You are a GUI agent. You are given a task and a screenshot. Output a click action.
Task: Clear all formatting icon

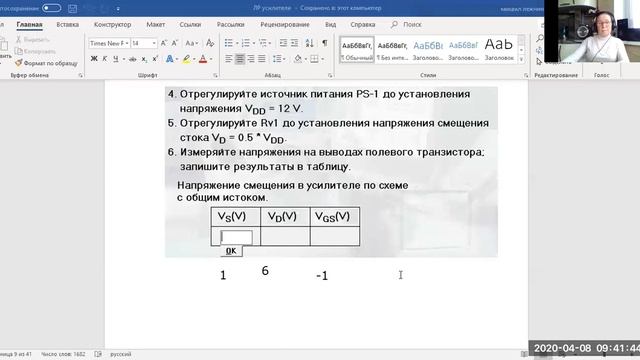coord(210,43)
